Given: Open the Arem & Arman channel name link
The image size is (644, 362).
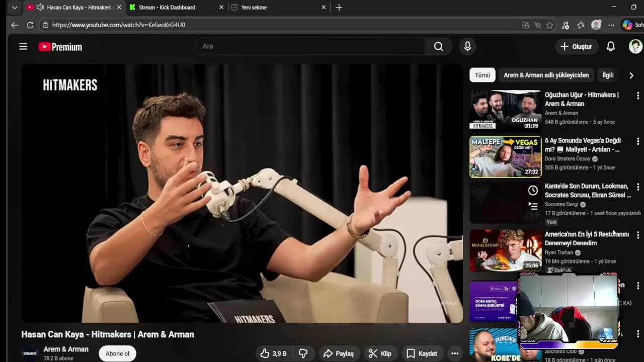Looking at the screenshot, I should pyautogui.click(x=66, y=349).
